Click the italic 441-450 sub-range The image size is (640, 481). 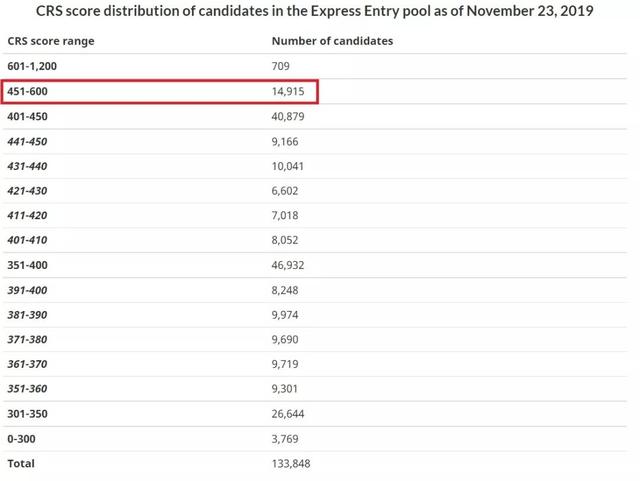coord(27,142)
